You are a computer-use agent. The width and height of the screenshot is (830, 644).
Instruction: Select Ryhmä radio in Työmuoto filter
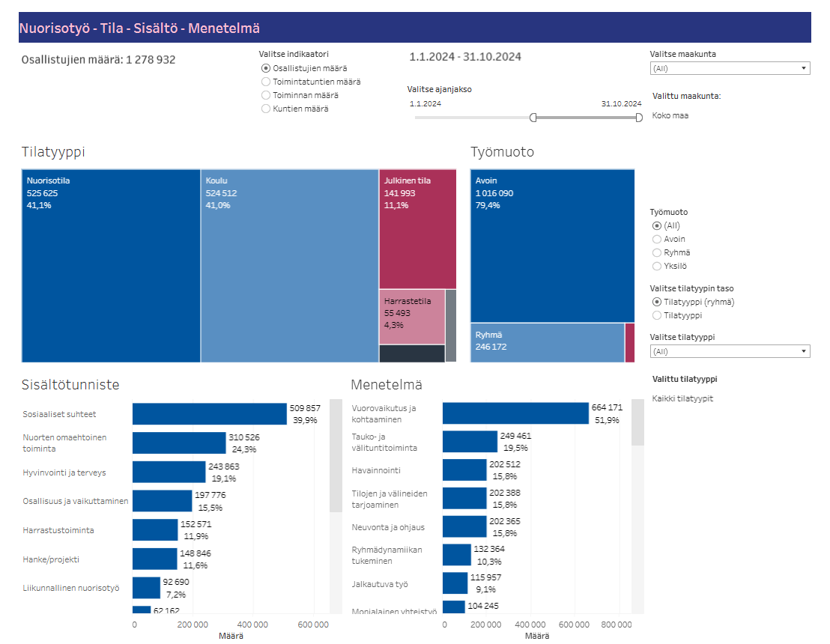point(657,252)
